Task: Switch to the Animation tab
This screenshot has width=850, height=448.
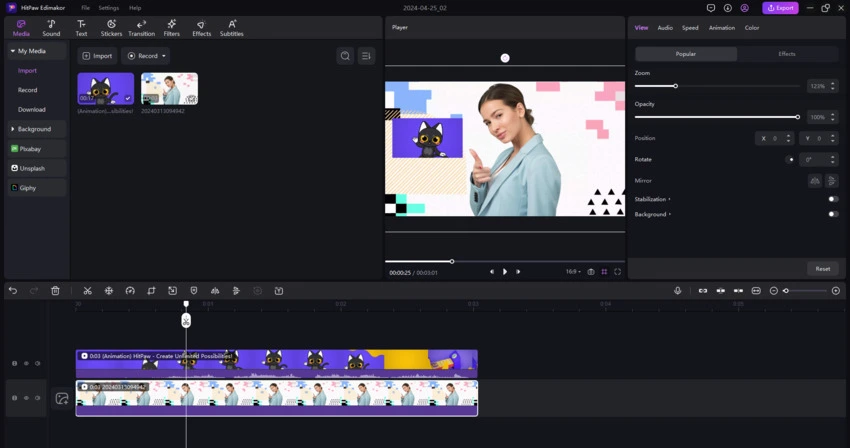Action: click(721, 28)
